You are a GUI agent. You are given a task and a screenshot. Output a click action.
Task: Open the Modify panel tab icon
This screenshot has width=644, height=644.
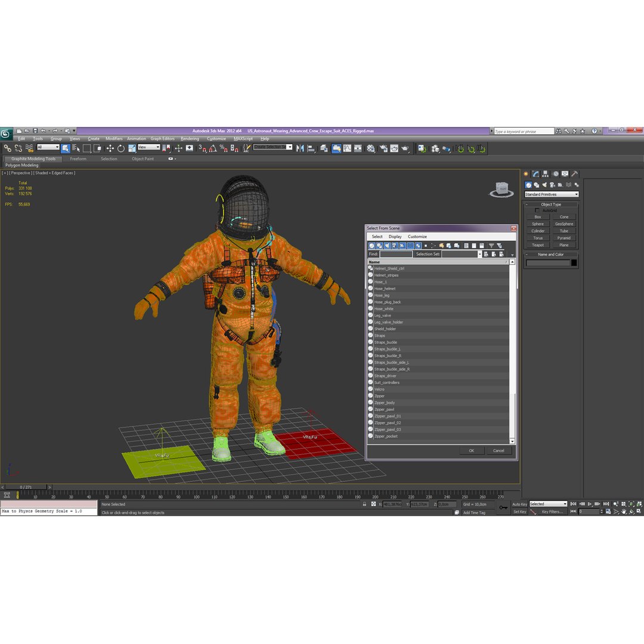pyautogui.click(x=535, y=174)
